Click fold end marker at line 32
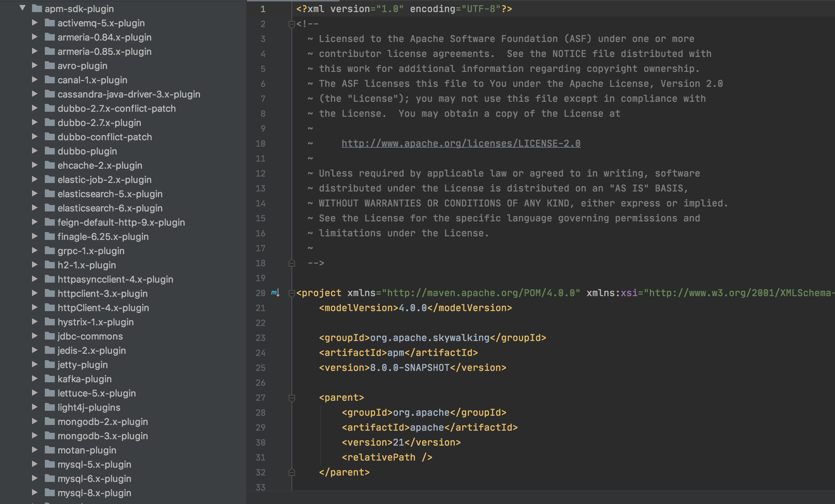The width and height of the screenshot is (835, 504). coord(292,472)
